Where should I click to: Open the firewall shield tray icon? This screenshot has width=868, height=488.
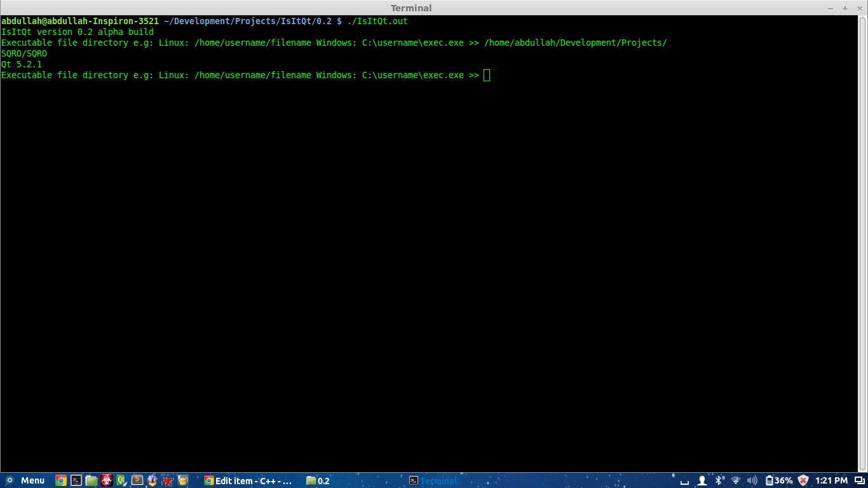pos(803,480)
